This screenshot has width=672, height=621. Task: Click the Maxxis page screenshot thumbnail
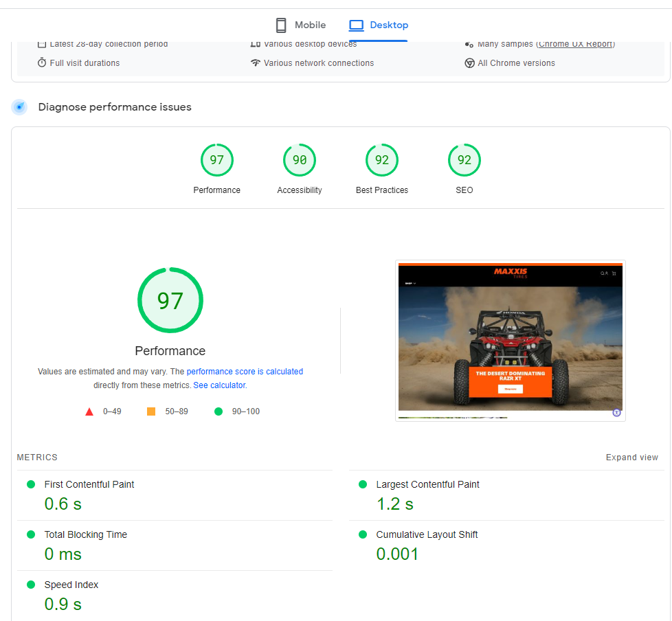tap(510, 340)
